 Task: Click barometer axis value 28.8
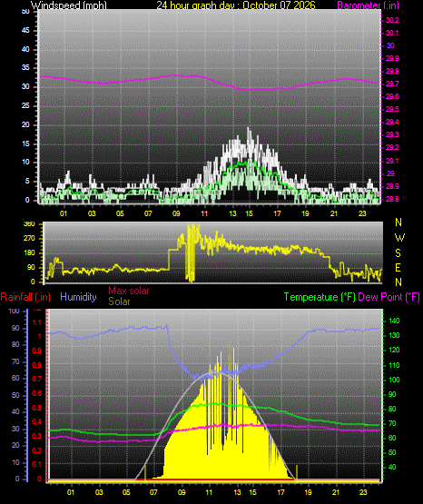click(x=392, y=199)
